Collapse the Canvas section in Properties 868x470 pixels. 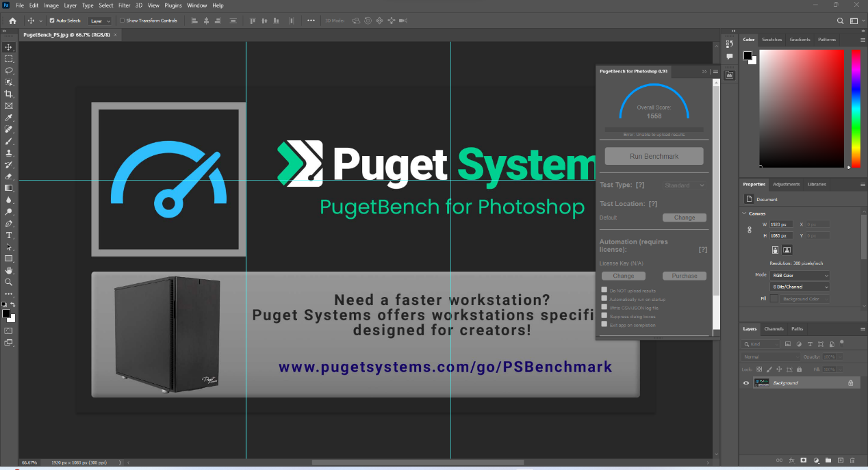pos(744,213)
